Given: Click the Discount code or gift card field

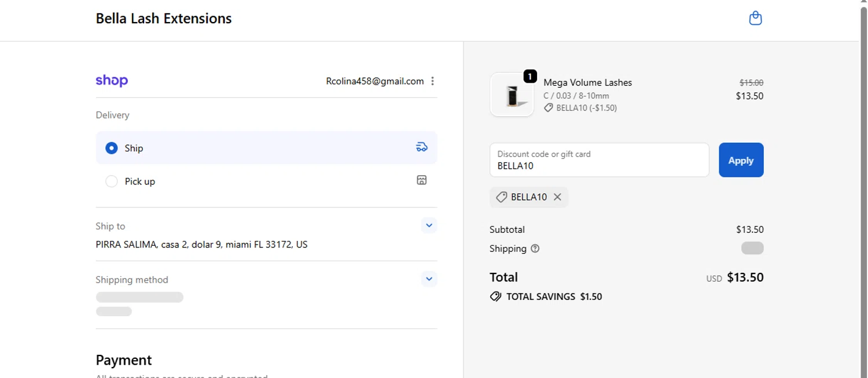Looking at the screenshot, I should 599,160.
